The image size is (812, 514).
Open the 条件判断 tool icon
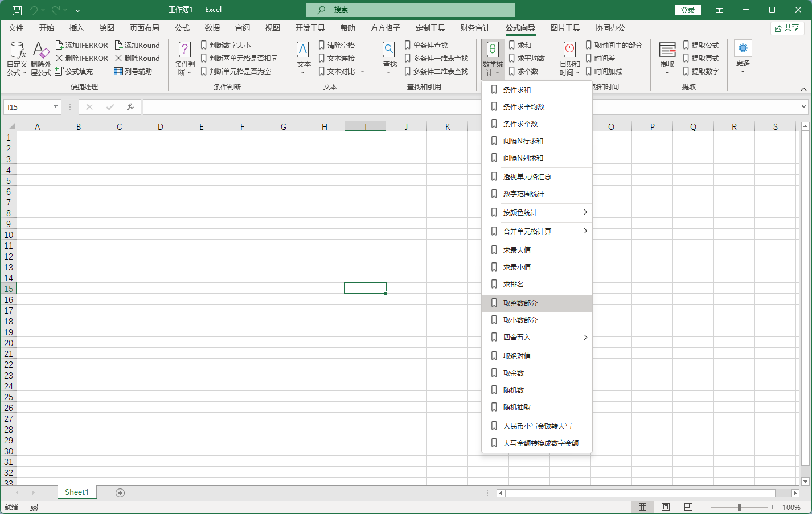point(184,51)
